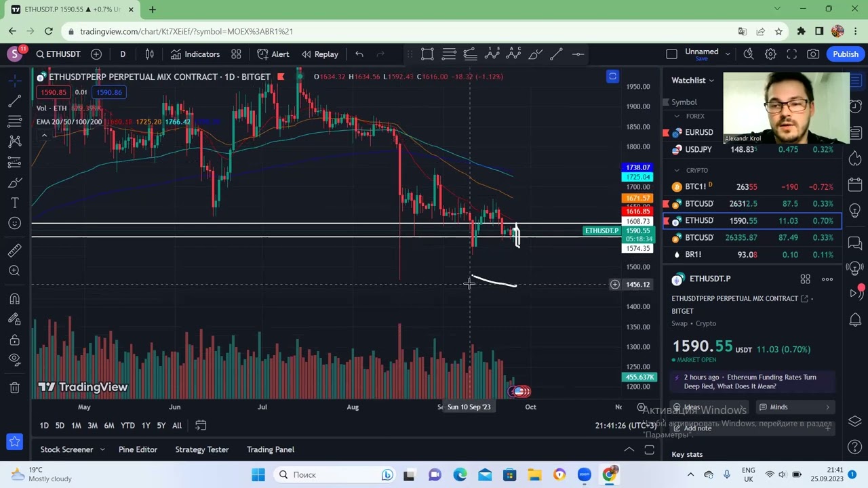Start bar Replay mode
This screenshot has height=488, width=868.
point(319,54)
